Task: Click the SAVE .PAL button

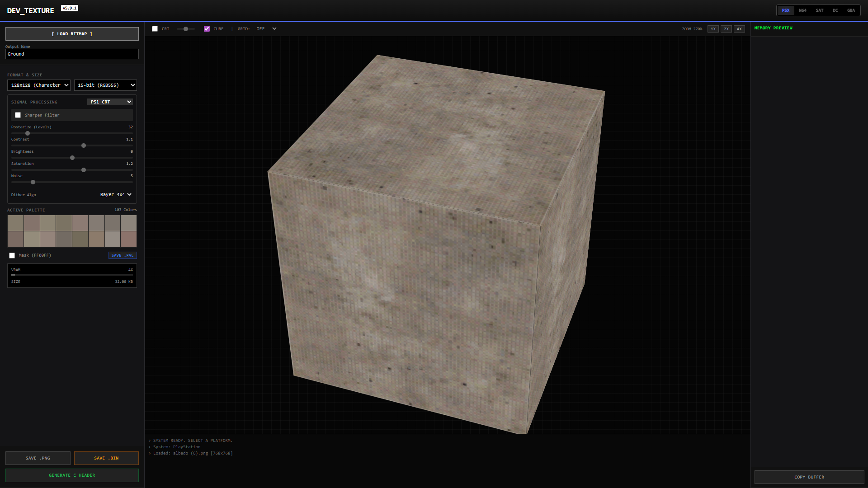Action: click(x=123, y=256)
